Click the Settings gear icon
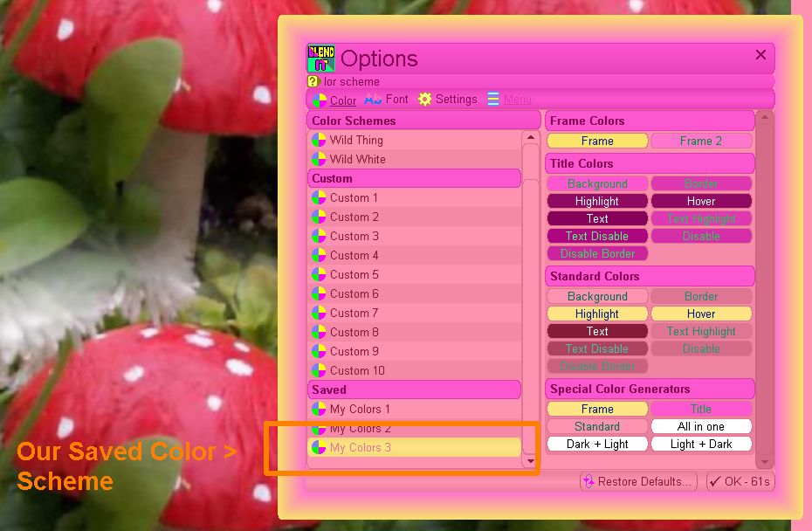 [425, 100]
